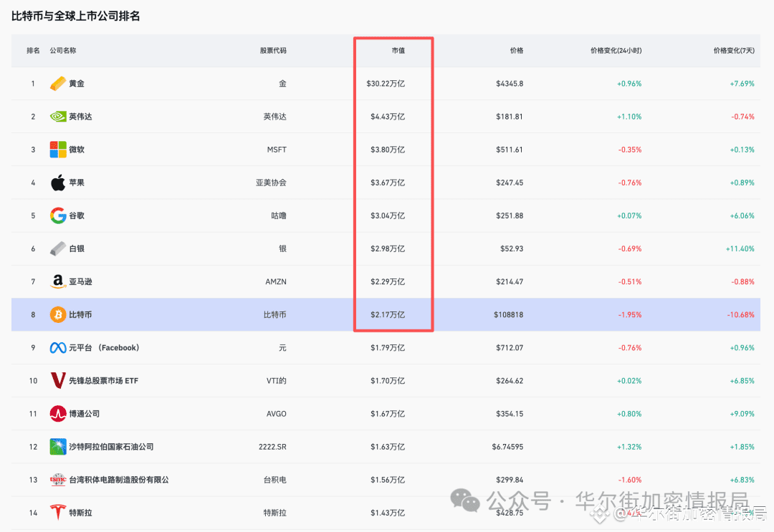The width and height of the screenshot is (774, 532).
Task: Select ticker code AMZN
Action: [x=276, y=282]
